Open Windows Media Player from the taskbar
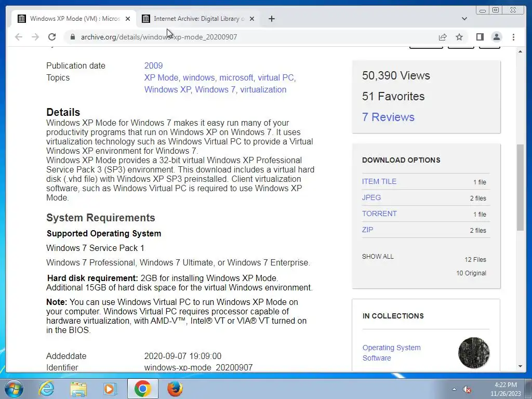The height and width of the screenshot is (399, 532). tap(110, 389)
